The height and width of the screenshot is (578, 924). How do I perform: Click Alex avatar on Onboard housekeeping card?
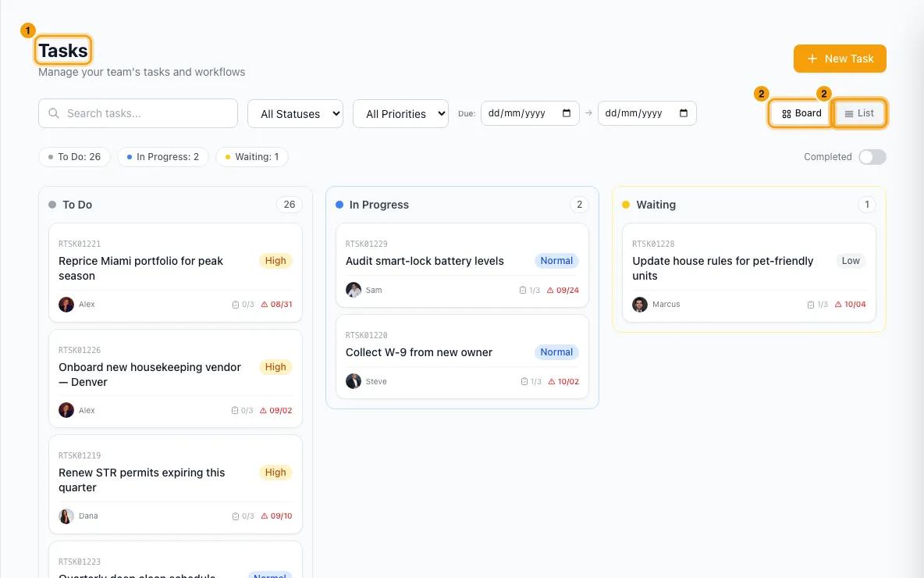(x=66, y=410)
